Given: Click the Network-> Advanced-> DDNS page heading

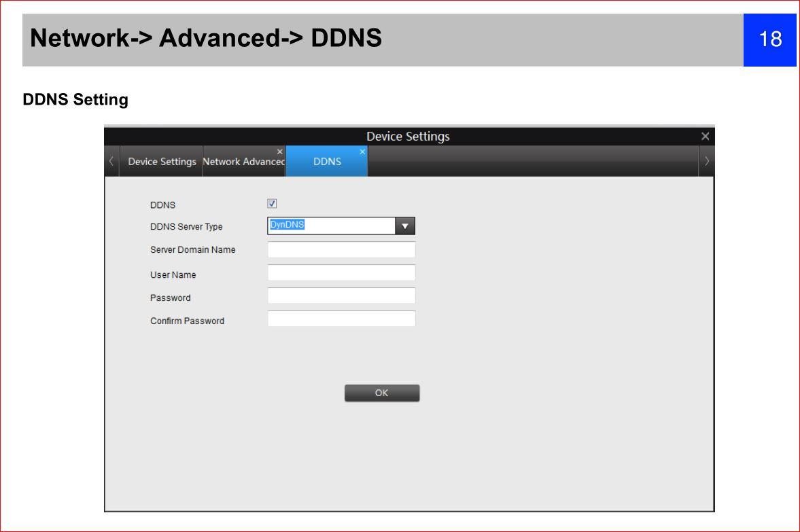Looking at the screenshot, I should pos(206,39).
